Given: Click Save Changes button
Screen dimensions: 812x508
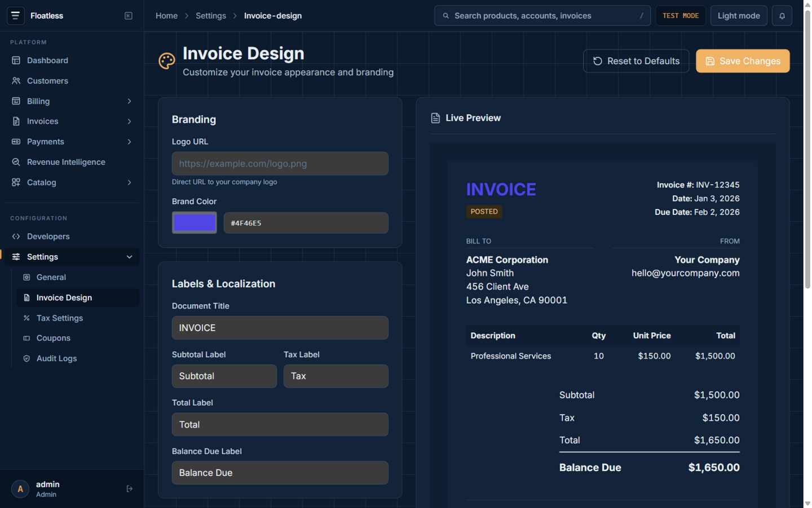Looking at the screenshot, I should [x=743, y=61].
